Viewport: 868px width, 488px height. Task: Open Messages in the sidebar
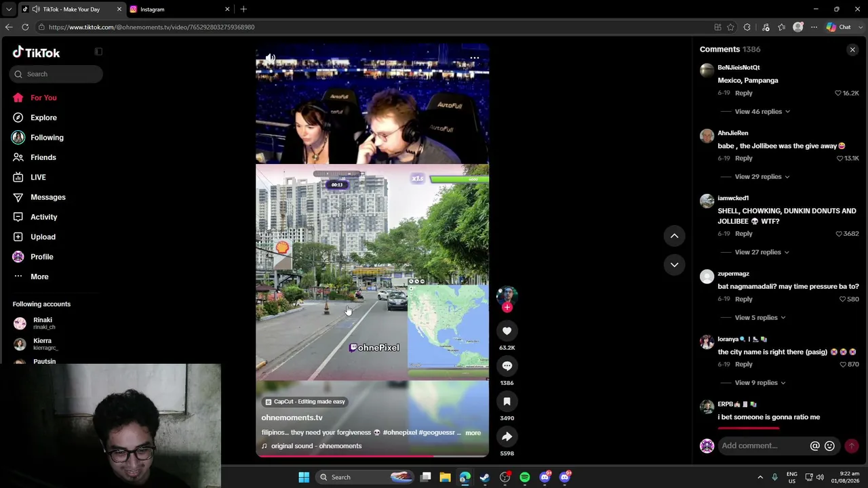tap(48, 197)
